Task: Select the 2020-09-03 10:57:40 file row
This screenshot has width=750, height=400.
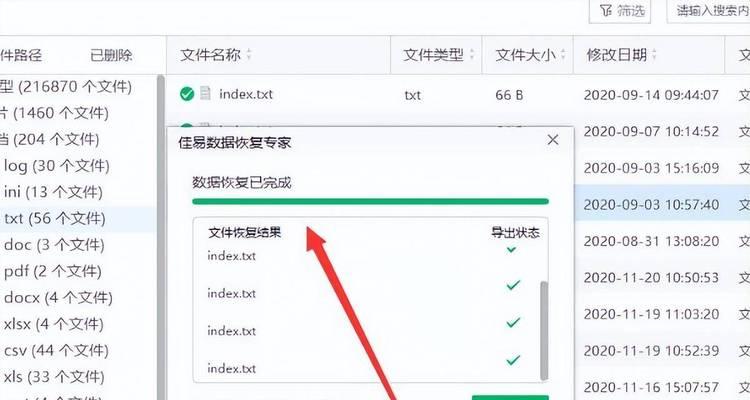Action: pyautogui.click(x=662, y=204)
